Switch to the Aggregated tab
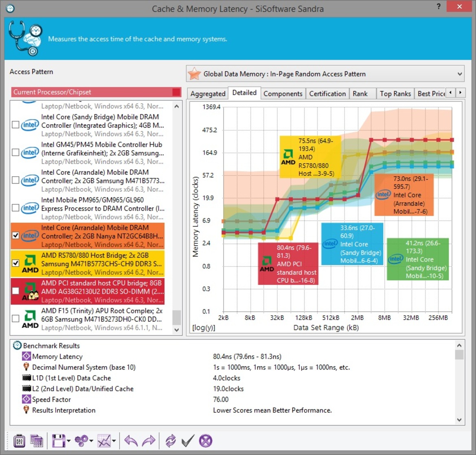Image resolution: width=476 pixels, height=455 pixels. coord(208,94)
